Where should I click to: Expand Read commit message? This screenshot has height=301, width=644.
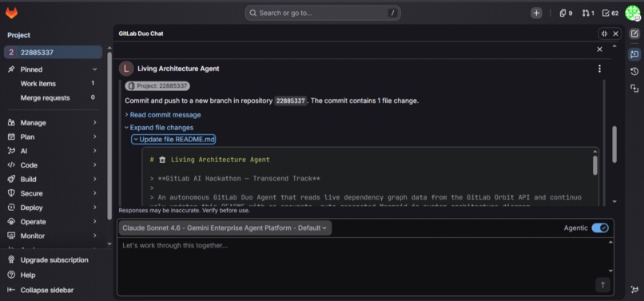[x=163, y=114]
